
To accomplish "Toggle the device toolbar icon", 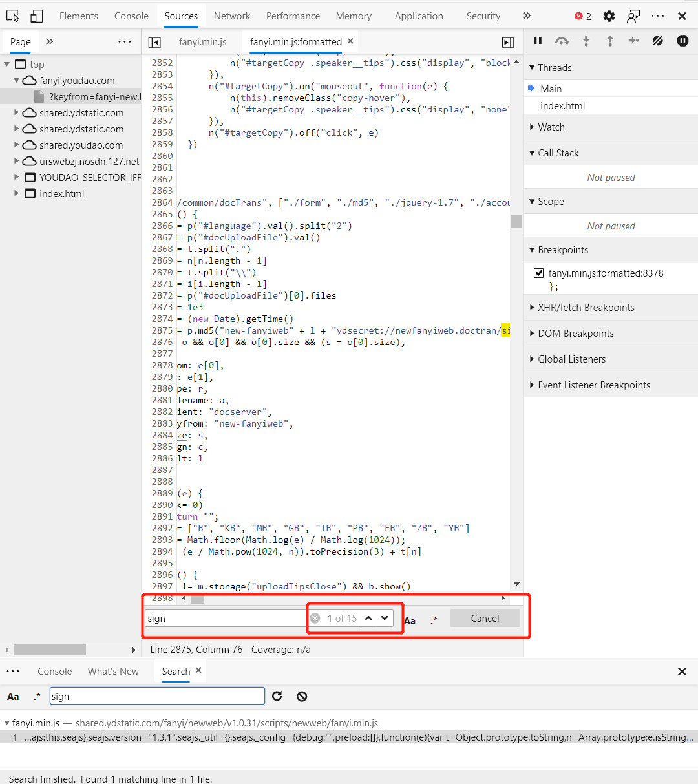I will tap(37, 16).
